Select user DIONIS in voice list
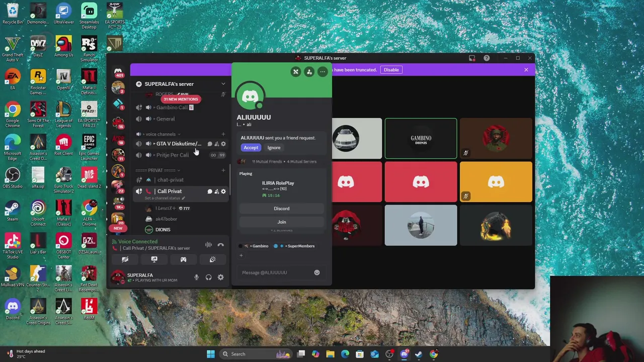The width and height of the screenshot is (644, 362). pos(163,230)
